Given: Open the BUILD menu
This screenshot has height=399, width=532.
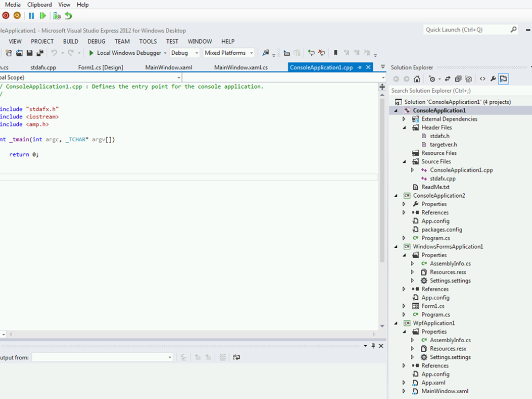Looking at the screenshot, I should (70, 41).
